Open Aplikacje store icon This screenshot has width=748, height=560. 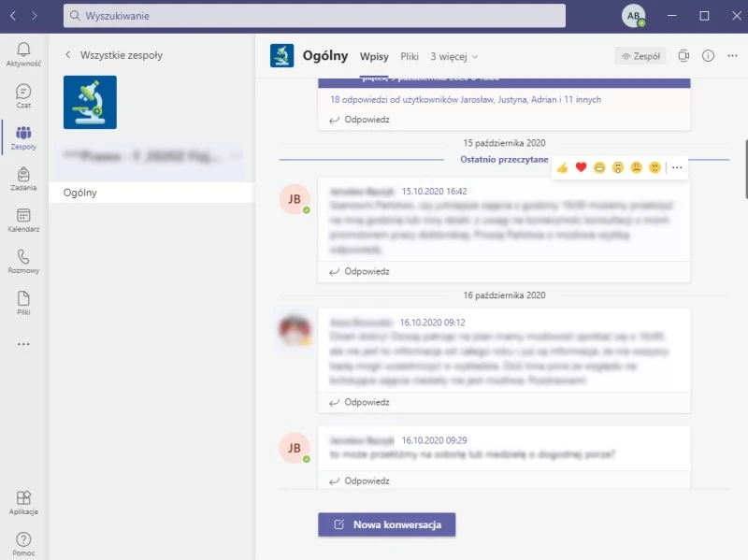click(23, 502)
